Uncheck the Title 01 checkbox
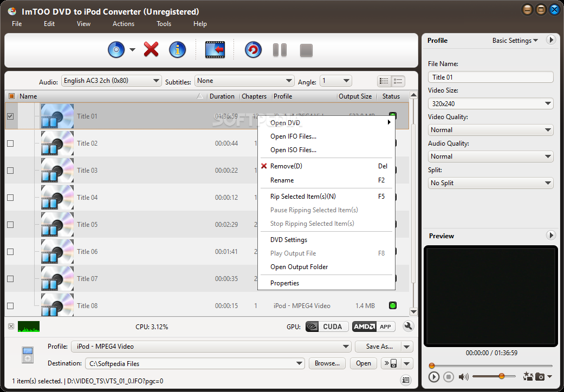The width and height of the screenshot is (564, 392). click(x=10, y=116)
